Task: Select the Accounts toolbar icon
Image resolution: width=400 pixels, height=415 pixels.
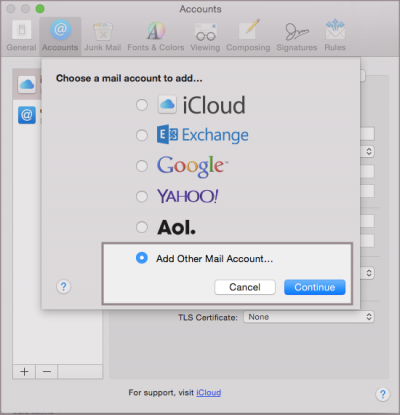Action: click(x=60, y=36)
